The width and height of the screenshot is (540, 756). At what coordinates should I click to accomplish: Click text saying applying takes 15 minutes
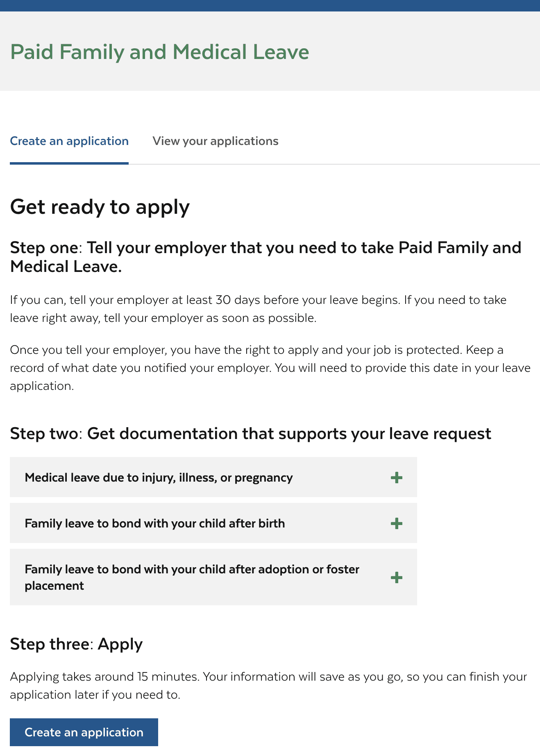click(x=268, y=686)
